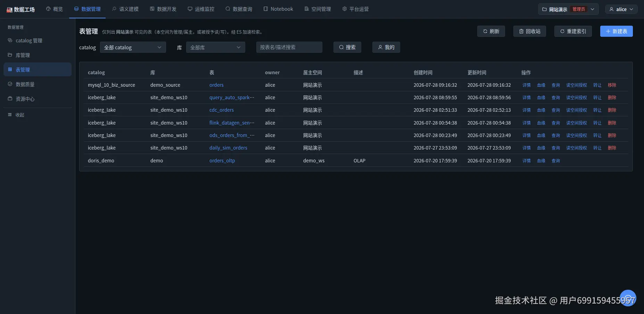
Task: Select 表管理 in the sidebar
Action: click(x=38, y=70)
